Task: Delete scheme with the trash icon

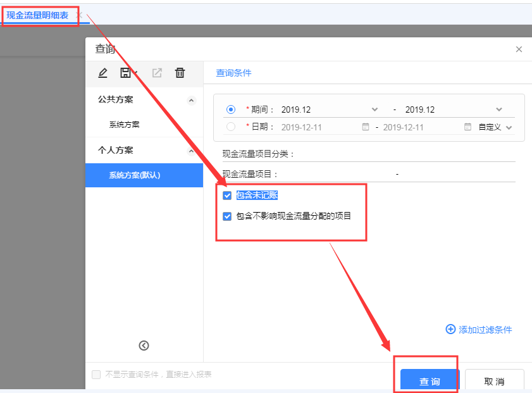Action: tap(180, 73)
